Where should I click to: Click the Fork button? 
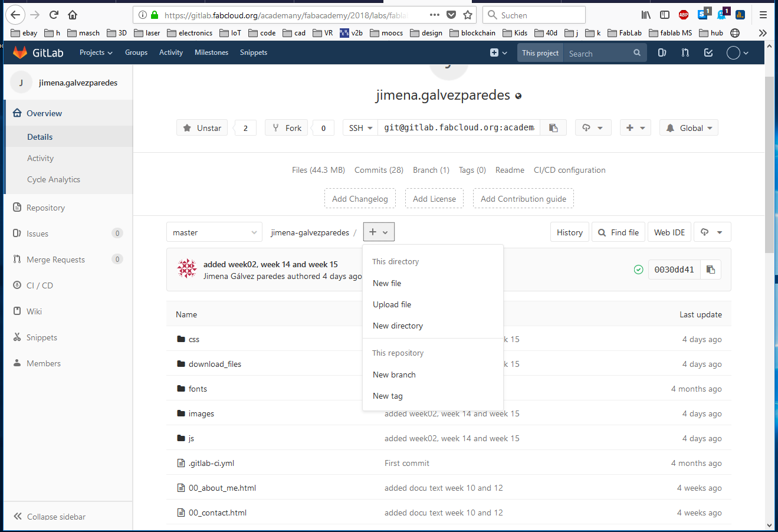coord(287,128)
